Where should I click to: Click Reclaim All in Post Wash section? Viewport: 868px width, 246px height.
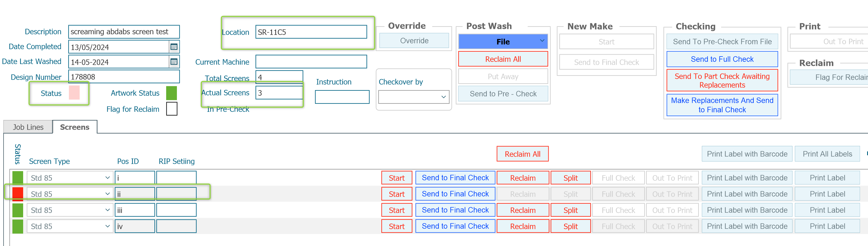[503, 59]
